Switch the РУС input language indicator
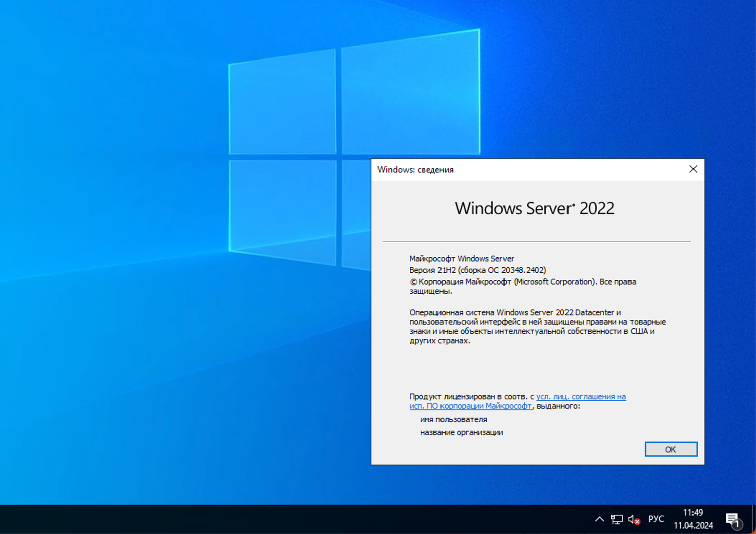Image resolution: width=756 pixels, height=534 pixels. (x=656, y=519)
